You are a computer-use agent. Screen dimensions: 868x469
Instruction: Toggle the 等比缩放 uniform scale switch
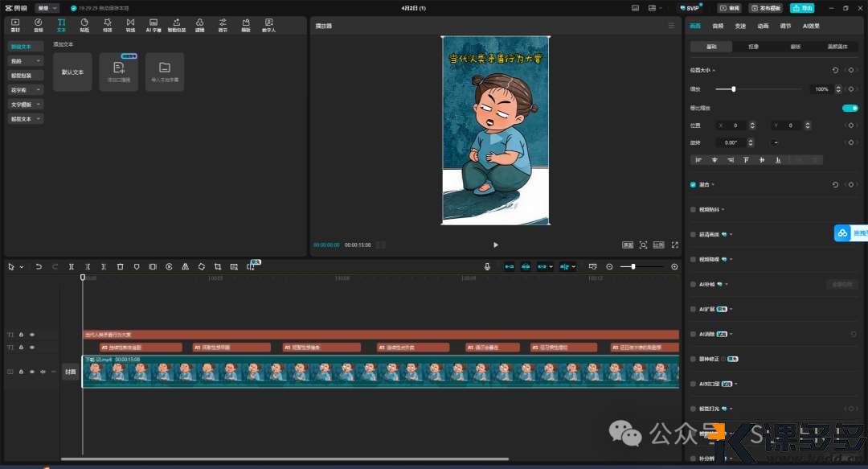[850, 108]
